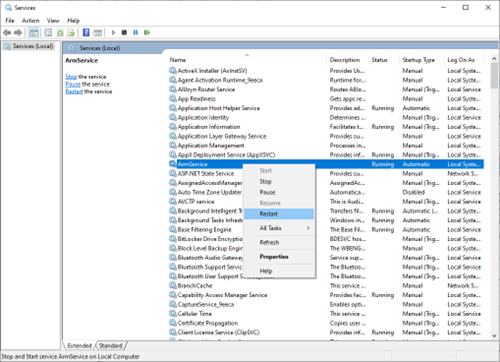Click the scrollbar up arrow

(494, 59)
